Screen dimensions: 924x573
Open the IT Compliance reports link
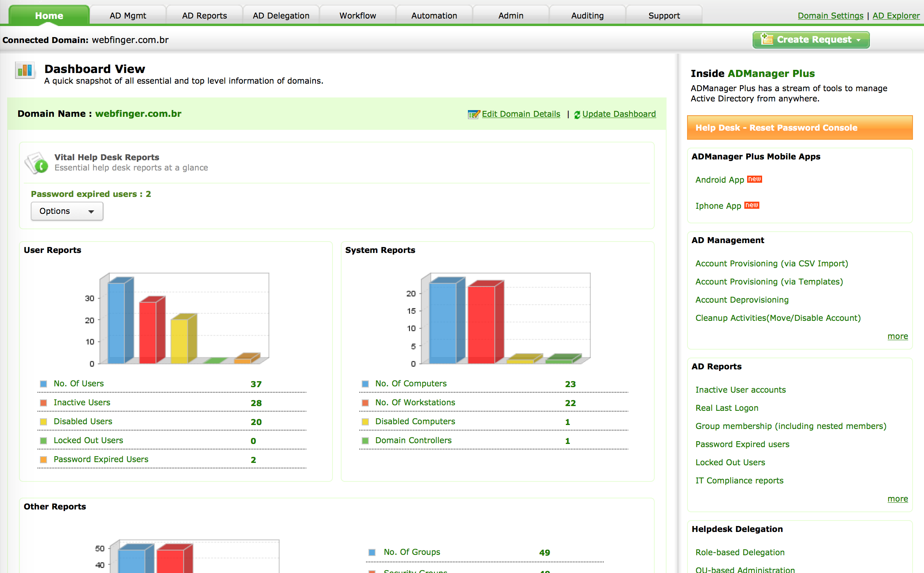click(x=739, y=481)
